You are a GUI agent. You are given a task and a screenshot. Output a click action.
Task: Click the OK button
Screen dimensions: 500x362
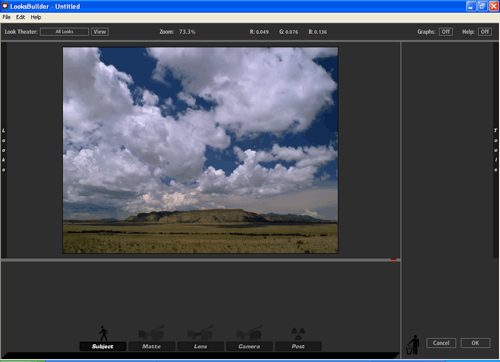point(475,343)
